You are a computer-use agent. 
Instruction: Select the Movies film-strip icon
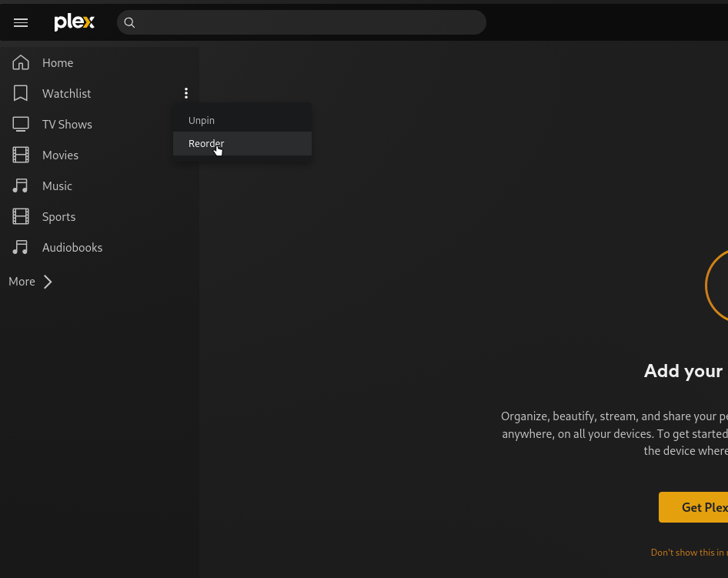pos(21,155)
